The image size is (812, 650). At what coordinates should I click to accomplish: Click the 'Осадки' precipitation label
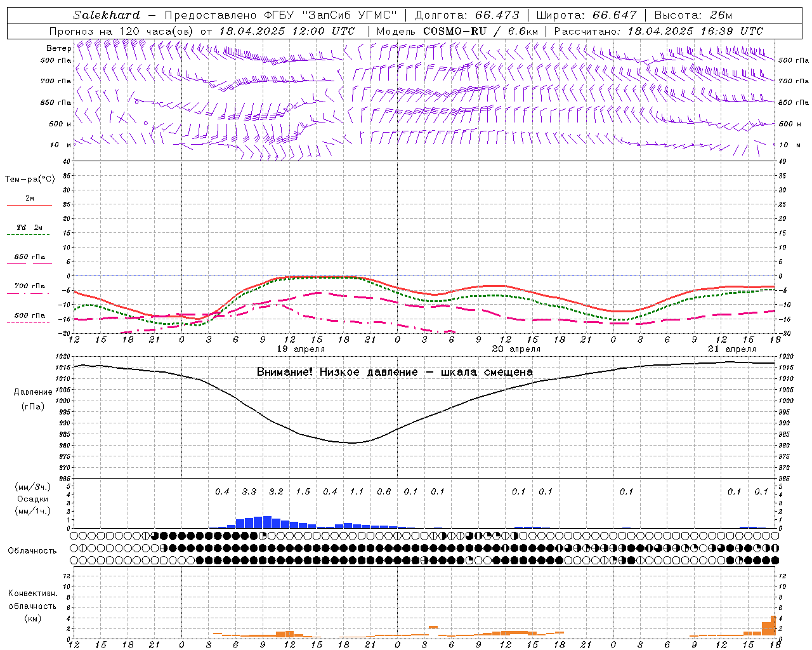coord(32,499)
